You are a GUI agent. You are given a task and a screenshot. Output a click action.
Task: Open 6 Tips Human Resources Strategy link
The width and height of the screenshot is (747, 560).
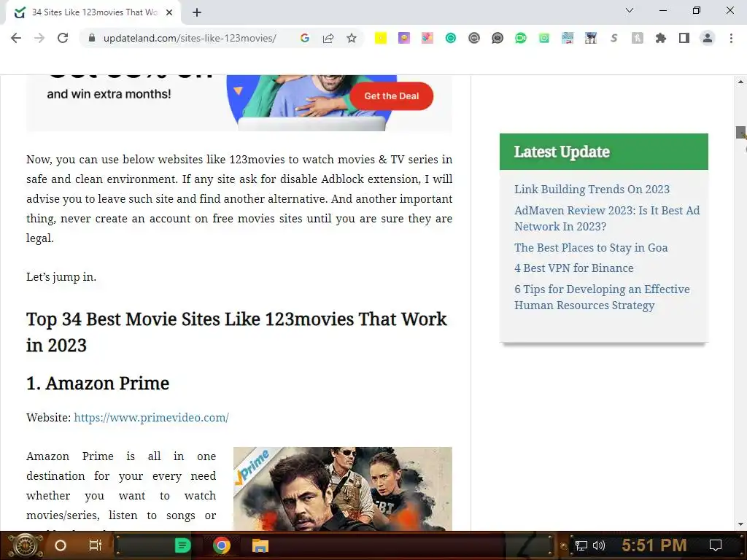[x=602, y=297]
